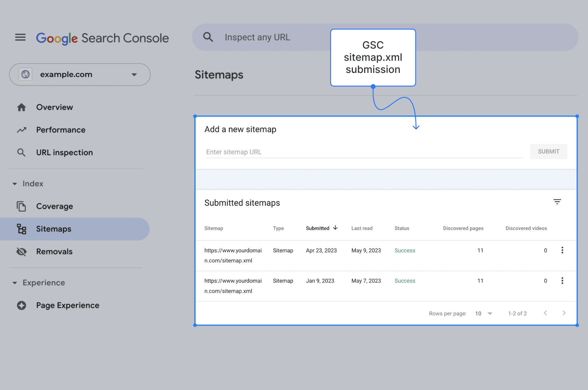Navigate to Performance report
This screenshot has width=588, height=390.
click(60, 130)
